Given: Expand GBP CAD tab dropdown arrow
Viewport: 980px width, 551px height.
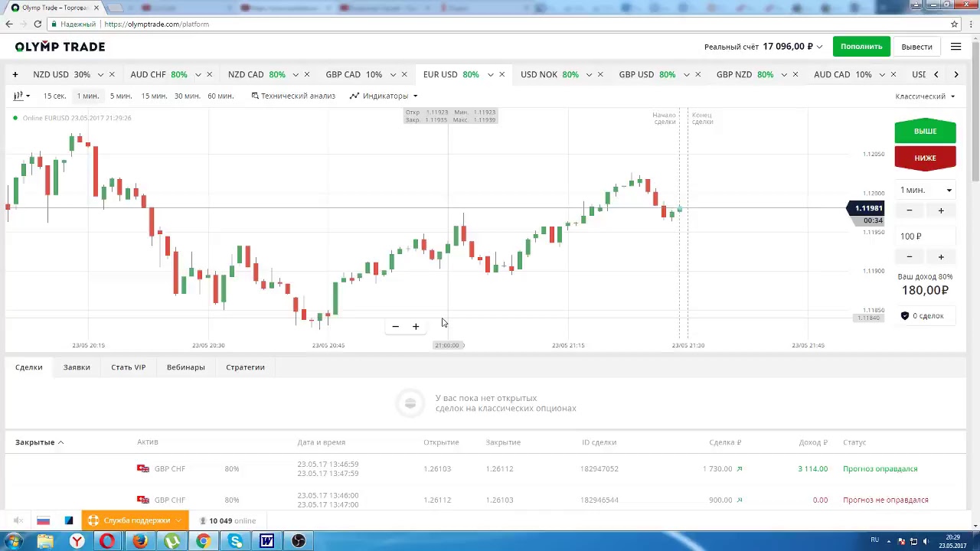Looking at the screenshot, I should coord(393,74).
